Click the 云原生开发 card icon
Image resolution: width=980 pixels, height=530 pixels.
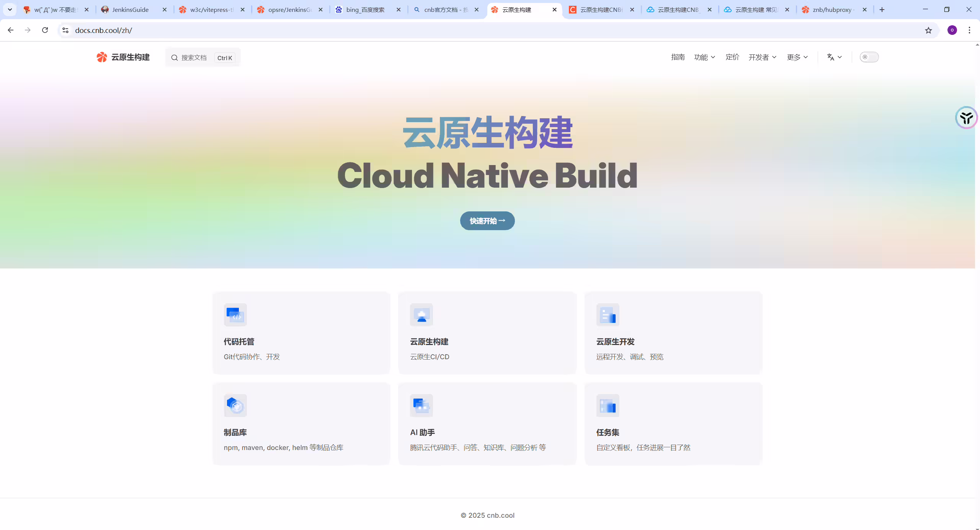[x=608, y=315]
